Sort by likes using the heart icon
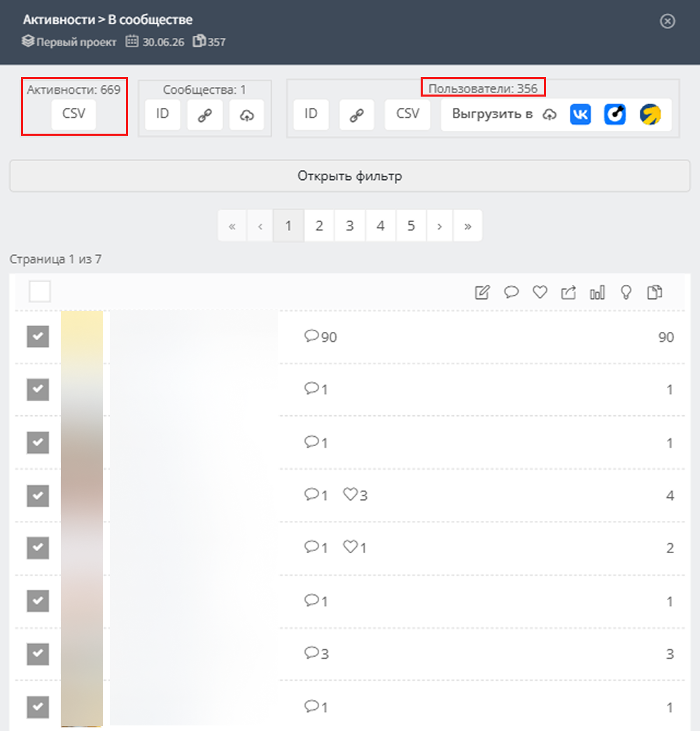700x731 pixels. [540, 292]
